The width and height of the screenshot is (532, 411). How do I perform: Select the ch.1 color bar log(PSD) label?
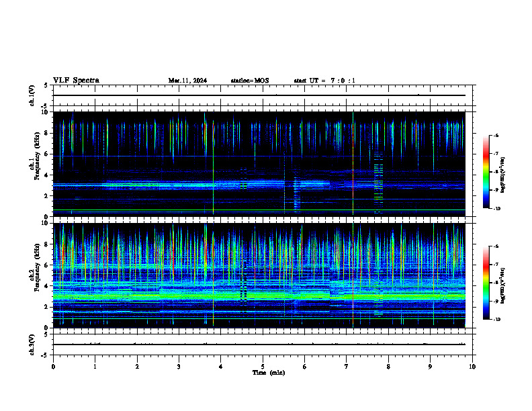(x=503, y=175)
